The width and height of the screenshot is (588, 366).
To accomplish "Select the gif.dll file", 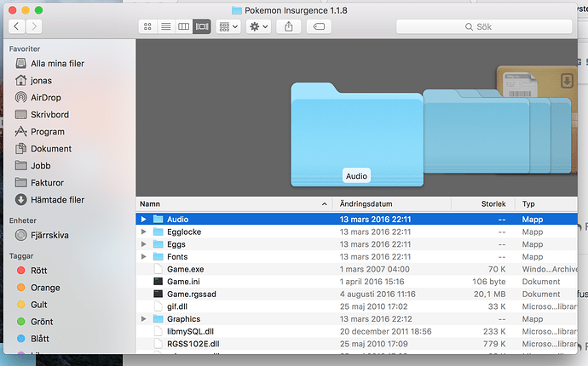I will (x=356, y=306).
